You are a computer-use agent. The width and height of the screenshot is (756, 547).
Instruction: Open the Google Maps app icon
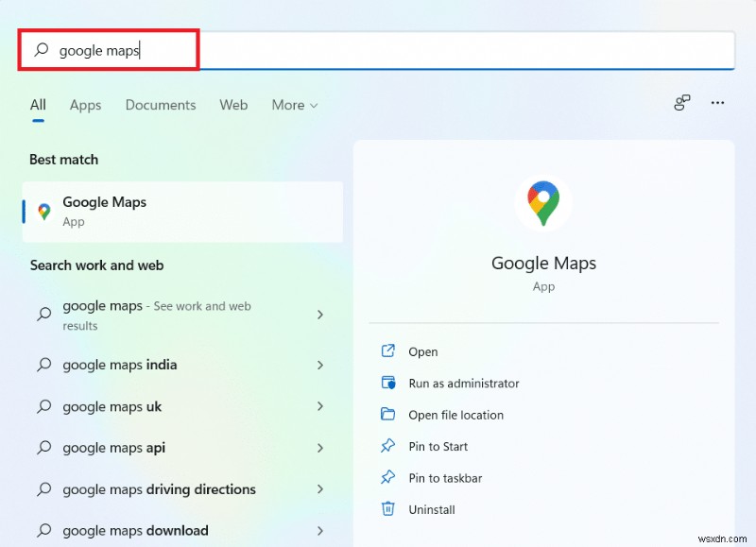(43, 211)
